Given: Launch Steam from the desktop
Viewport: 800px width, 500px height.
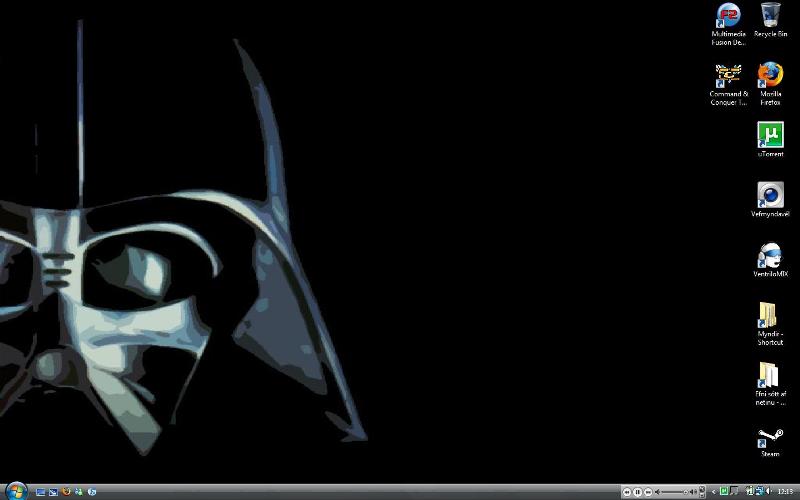Looking at the screenshot, I should [x=770, y=442].
